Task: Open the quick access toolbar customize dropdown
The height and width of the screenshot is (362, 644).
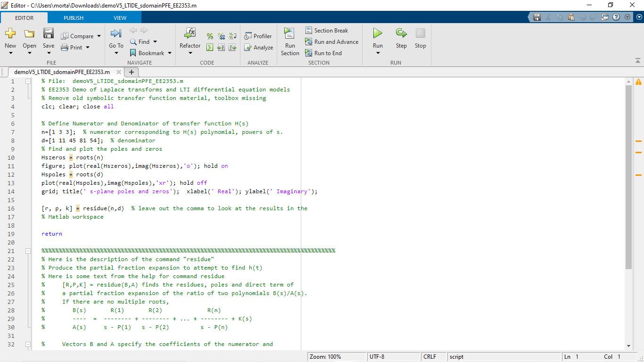Action: [x=627, y=17]
